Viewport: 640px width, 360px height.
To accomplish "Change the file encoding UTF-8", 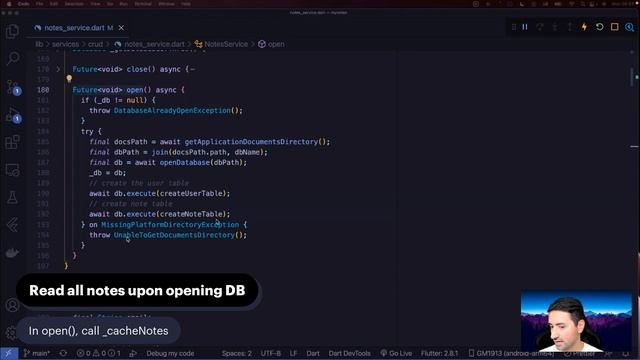I will click(x=271, y=353).
